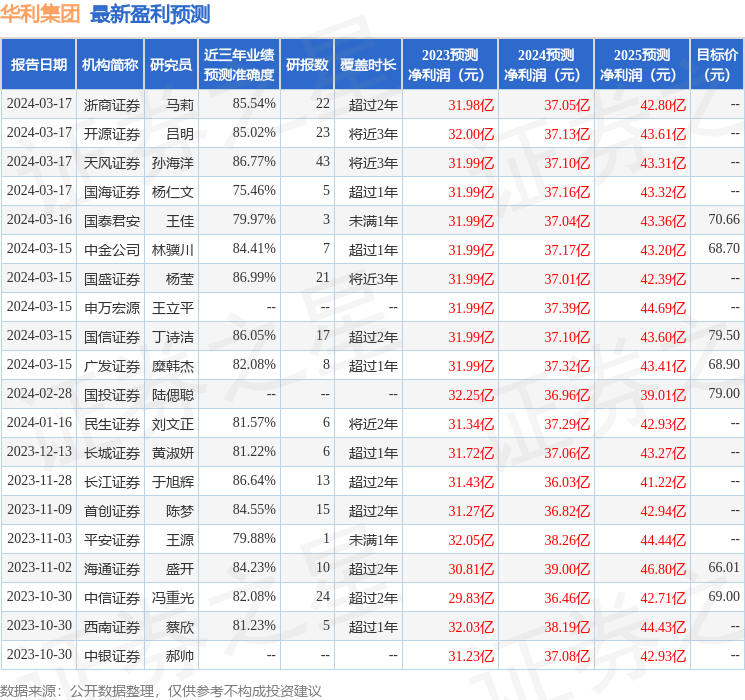Click the 研报数 column header

pyautogui.click(x=307, y=65)
